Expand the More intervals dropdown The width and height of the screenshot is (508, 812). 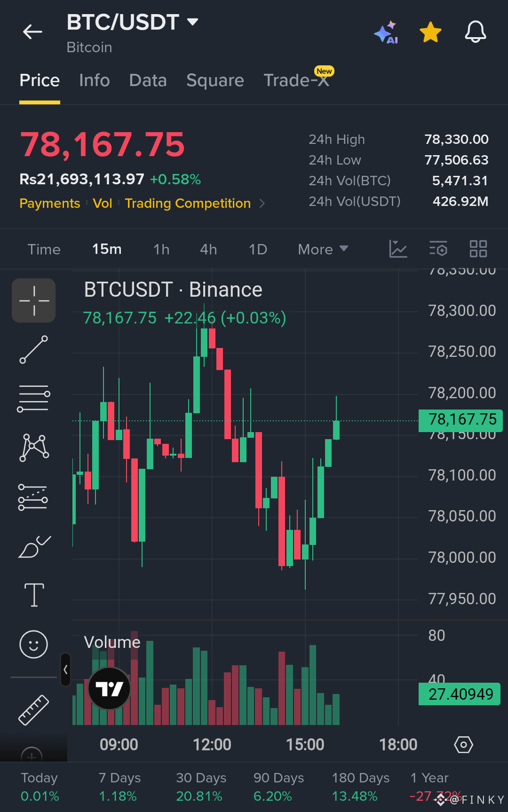click(323, 249)
